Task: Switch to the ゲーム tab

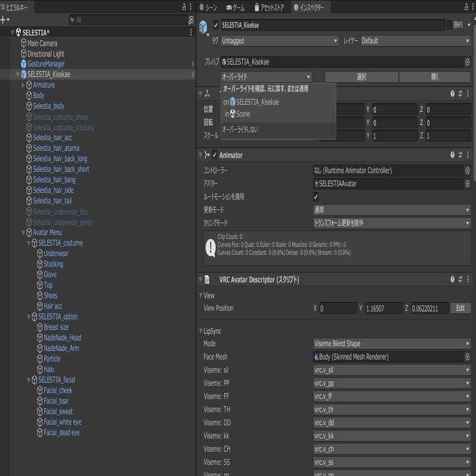Action: pos(236,7)
